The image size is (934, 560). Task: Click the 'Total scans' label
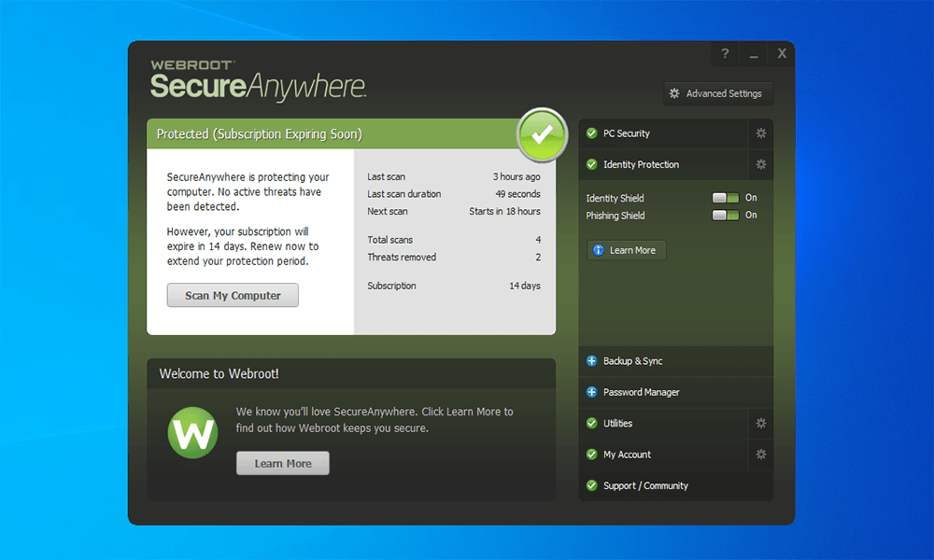pos(389,240)
